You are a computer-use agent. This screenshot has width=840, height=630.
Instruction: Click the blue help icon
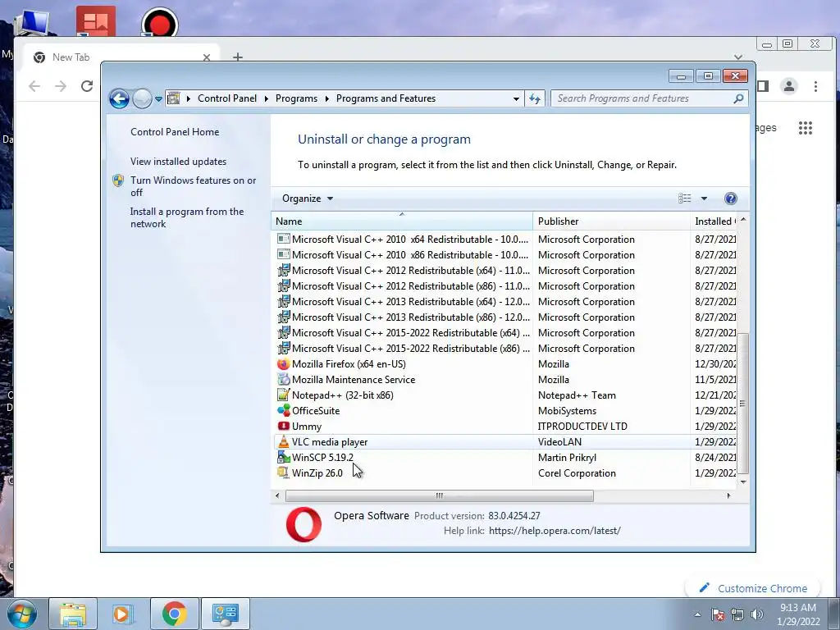point(730,199)
